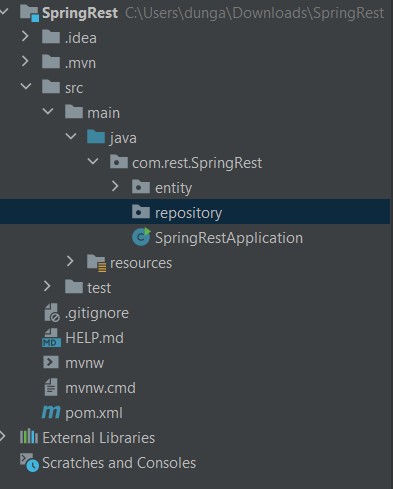
Task: Select the .idea label
Action: [x=81, y=38]
